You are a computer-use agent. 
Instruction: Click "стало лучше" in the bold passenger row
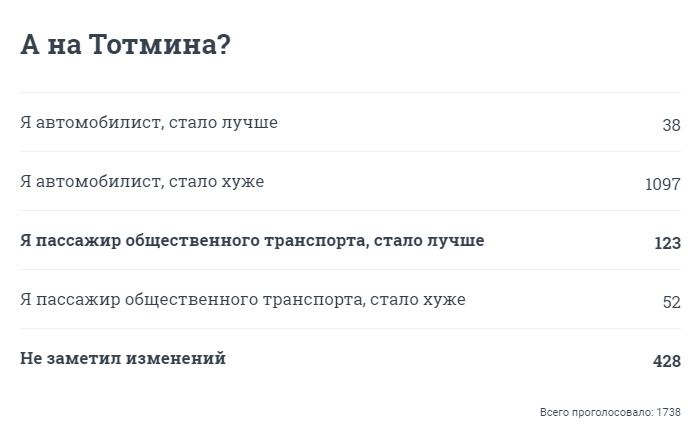coord(429,240)
